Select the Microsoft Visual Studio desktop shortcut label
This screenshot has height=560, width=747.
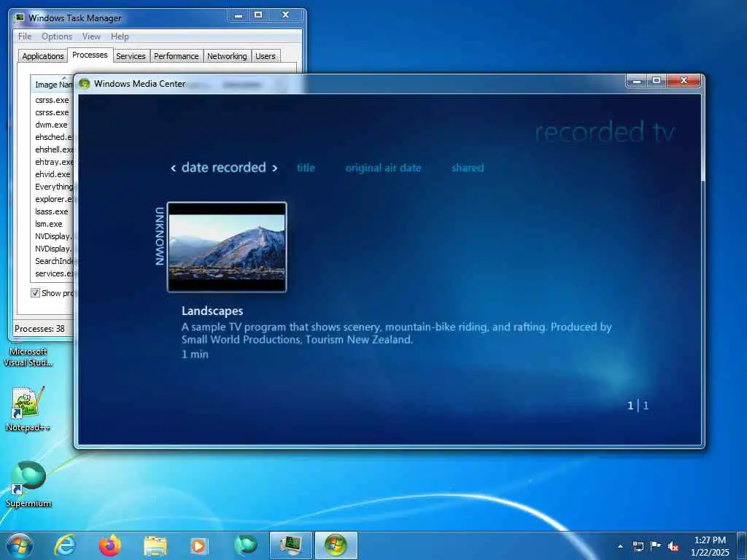(x=28, y=357)
